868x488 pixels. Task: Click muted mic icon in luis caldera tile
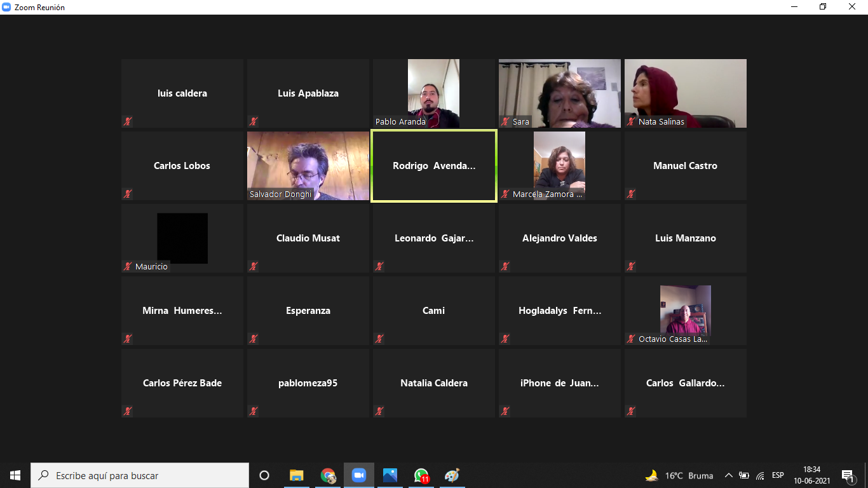(x=128, y=121)
